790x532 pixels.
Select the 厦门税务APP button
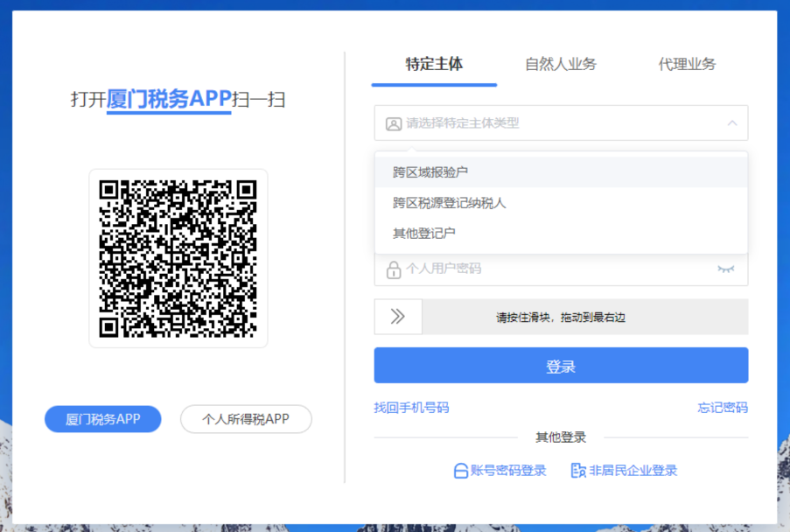click(102, 419)
